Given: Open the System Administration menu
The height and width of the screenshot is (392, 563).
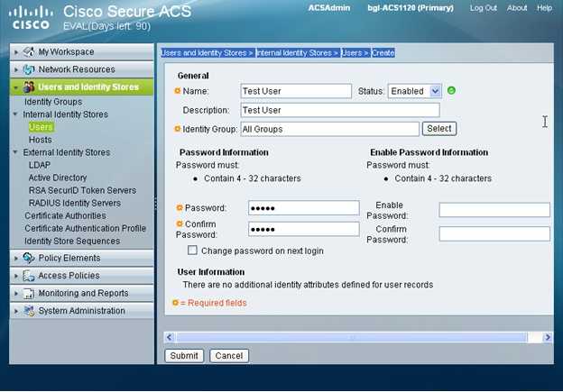Looking at the screenshot, I should coord(82,311).
